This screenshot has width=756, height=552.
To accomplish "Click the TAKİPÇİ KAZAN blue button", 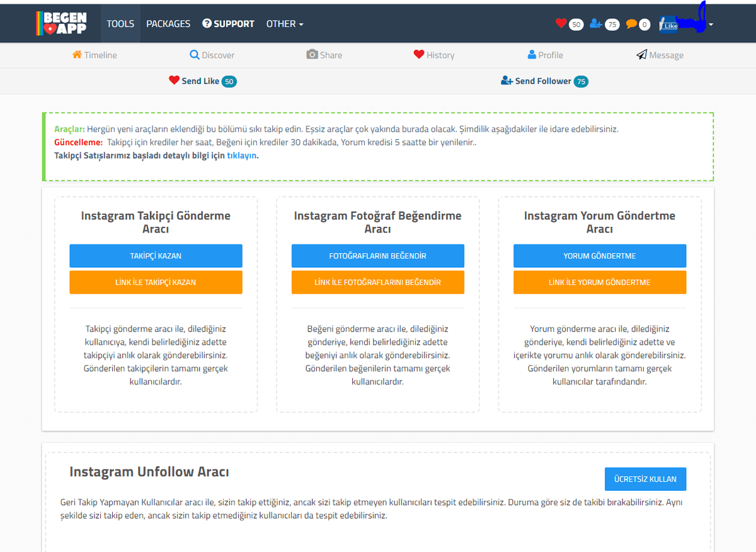I will (156, 256).
